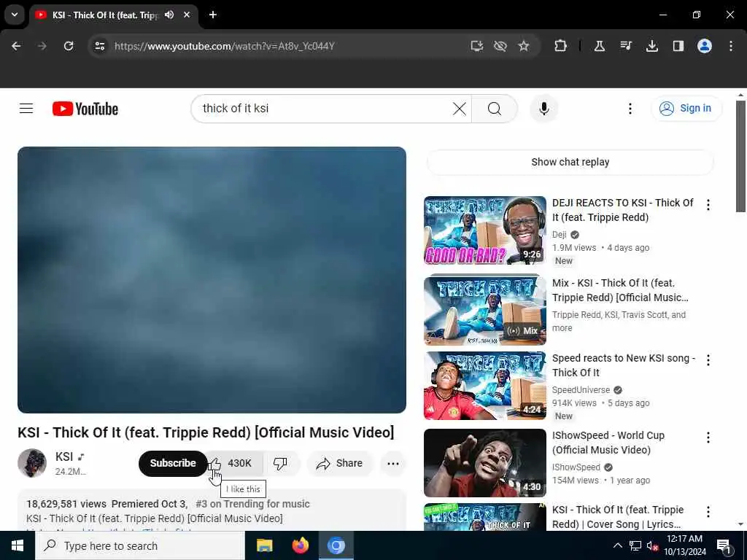
Task: Open network icon in system tray
Action: 635,545
